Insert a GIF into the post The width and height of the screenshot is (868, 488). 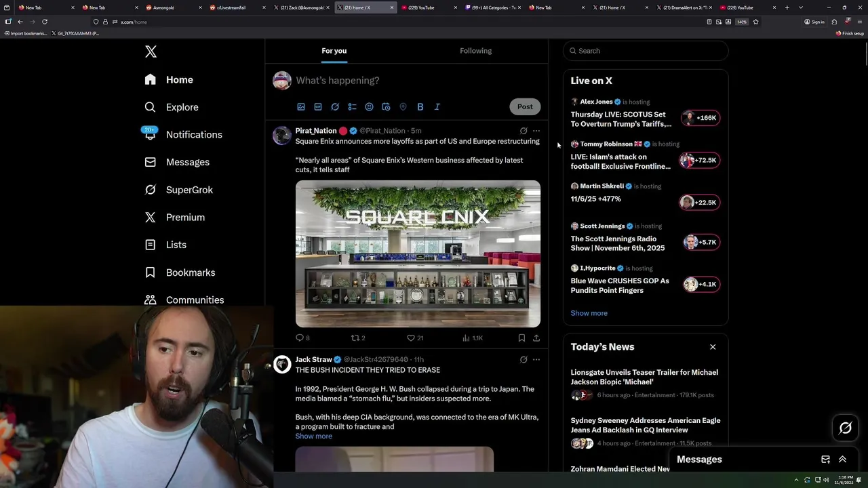coord(318,106)
